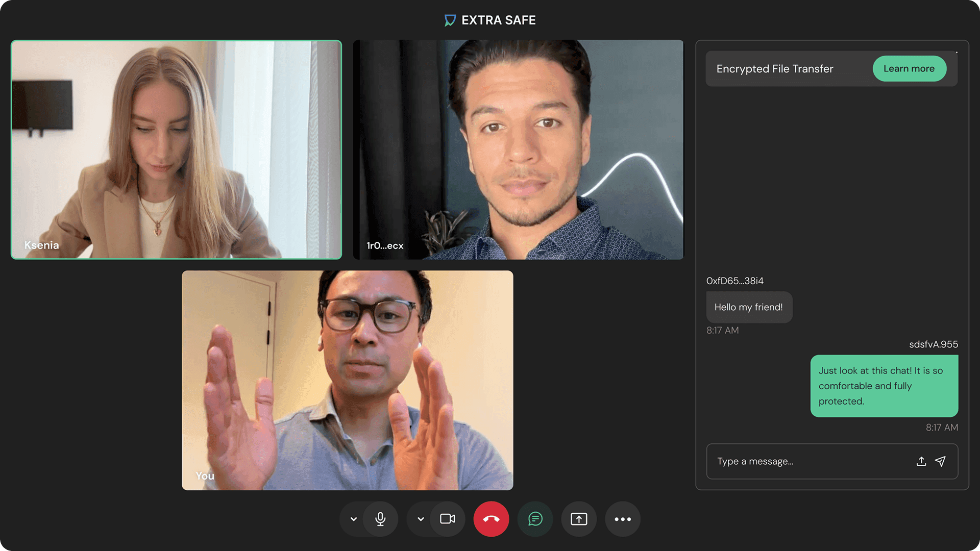
Task: Select Ksenia's video tile
Action: click(176, 149)
